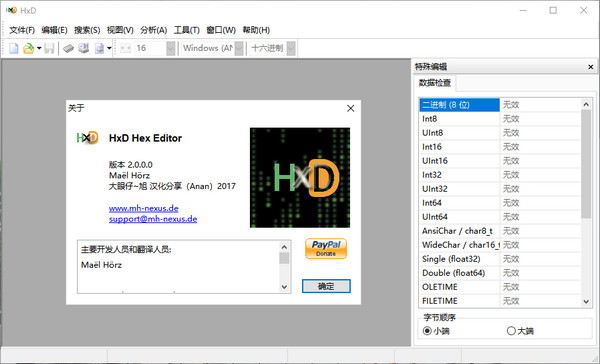Select the Single (float32) row
This screenshot has height=364, width=600.
[500, 259]
